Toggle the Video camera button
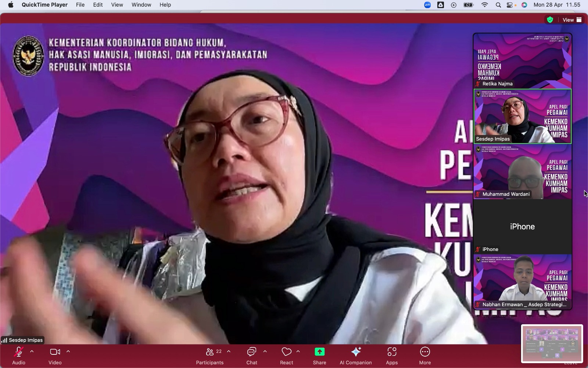Screen dimensions: 588x368 55,352
